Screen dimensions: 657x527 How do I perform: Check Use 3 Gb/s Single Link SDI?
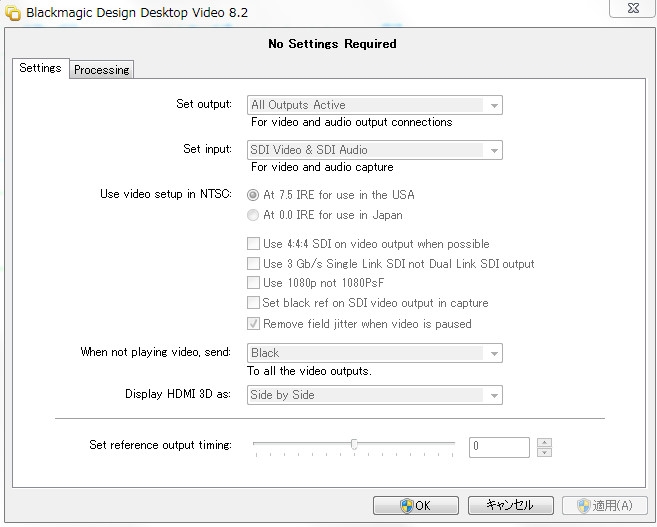coord(253,264)
